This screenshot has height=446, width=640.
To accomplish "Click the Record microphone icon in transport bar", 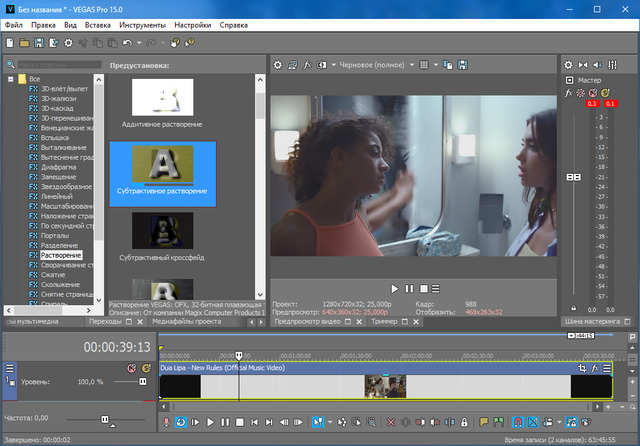I will 166,422.
